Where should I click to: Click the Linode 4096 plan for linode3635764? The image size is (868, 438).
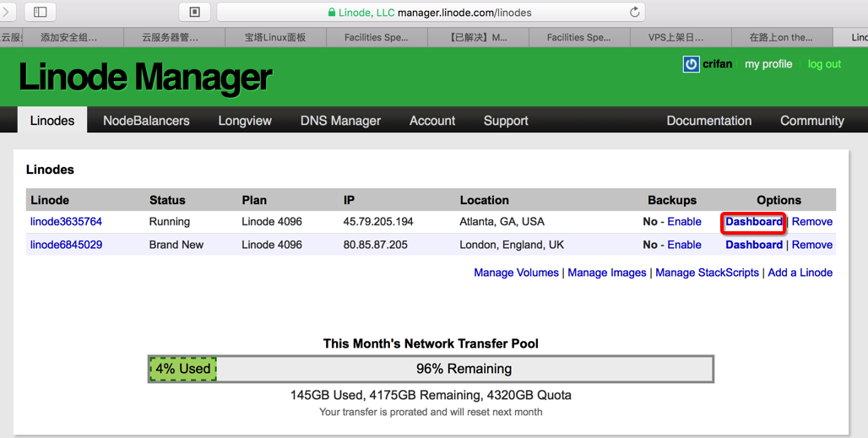point(272,221)
